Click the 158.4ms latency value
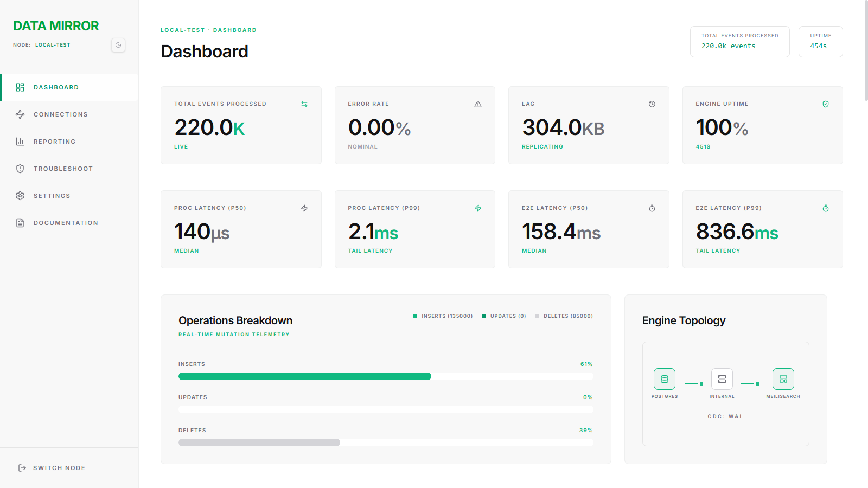This screenshot has height=488, width=868. coord(561,232)
